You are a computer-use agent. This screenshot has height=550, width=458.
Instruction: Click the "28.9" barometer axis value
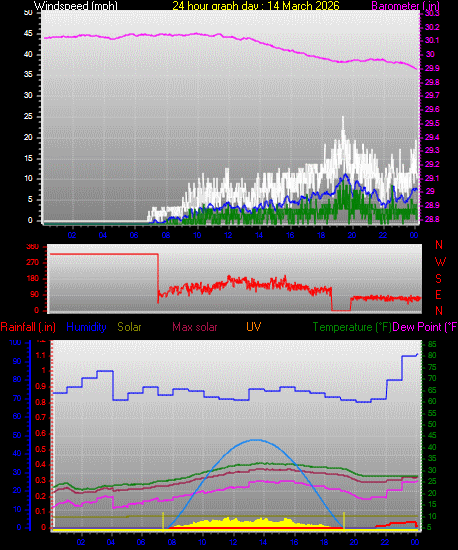pyautogui.click(x=432, y=205)
